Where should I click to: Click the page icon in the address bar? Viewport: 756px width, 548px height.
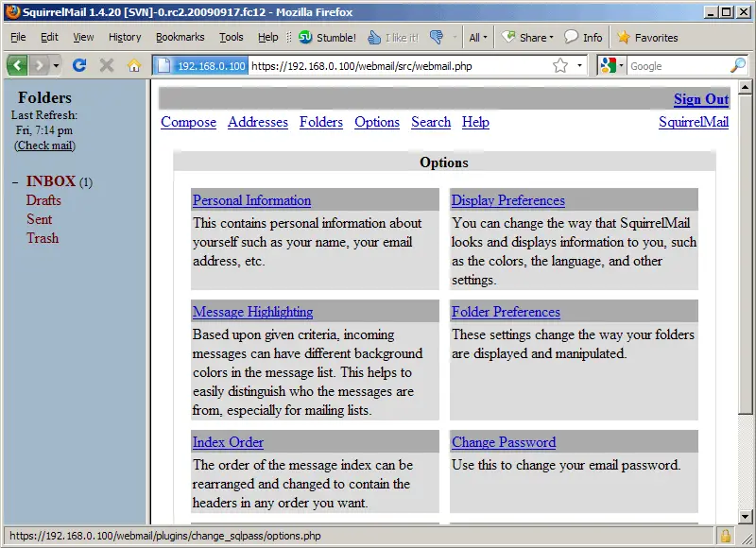click(163, 65)
